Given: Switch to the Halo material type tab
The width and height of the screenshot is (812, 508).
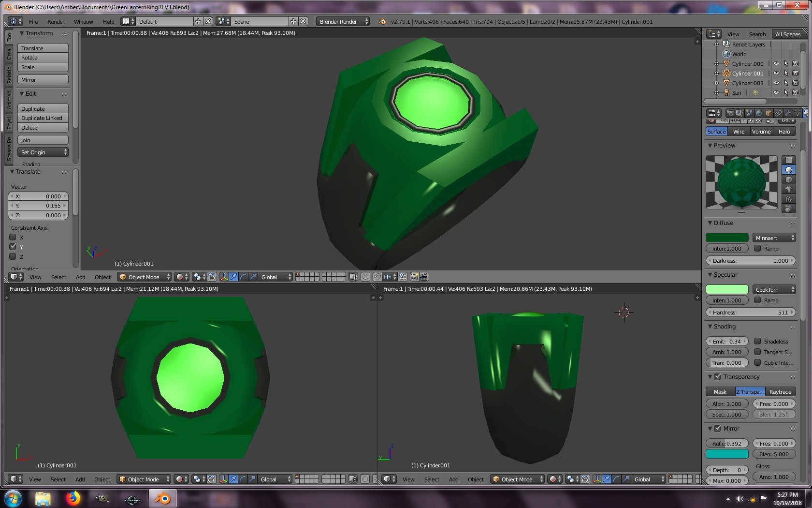Looking at the screenshot, I should (784, 131).
